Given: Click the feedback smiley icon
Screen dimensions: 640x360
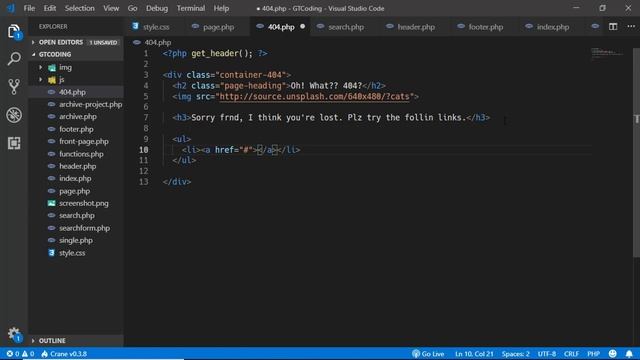Looking at the screenshot, I should tap(612, 354).
